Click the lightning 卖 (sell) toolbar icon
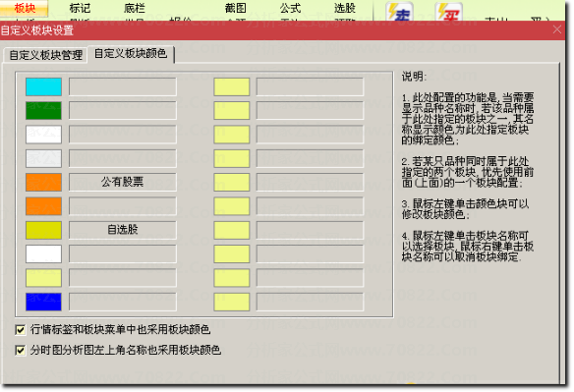Viewport: 574px width, 392px height. [x=399, y=12]
